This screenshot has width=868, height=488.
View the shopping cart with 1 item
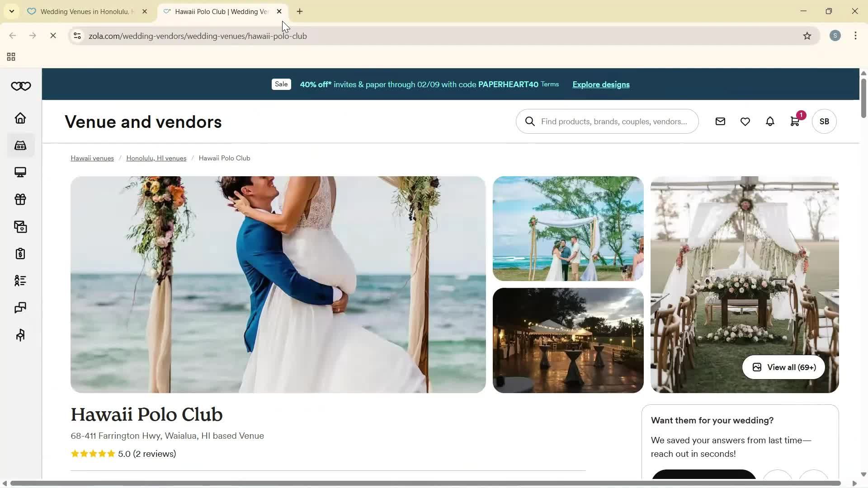pyautogui.click(x=794, y=121)
